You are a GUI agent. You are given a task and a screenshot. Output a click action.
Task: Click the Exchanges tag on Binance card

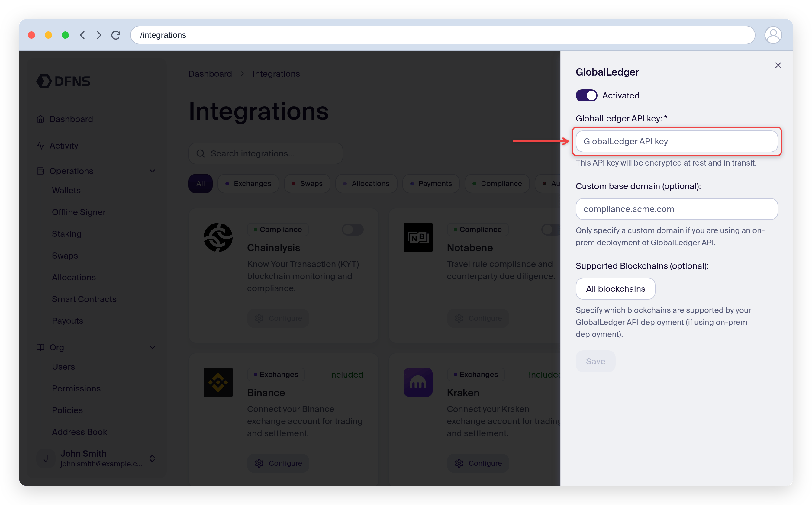click(x=276, y=375)
